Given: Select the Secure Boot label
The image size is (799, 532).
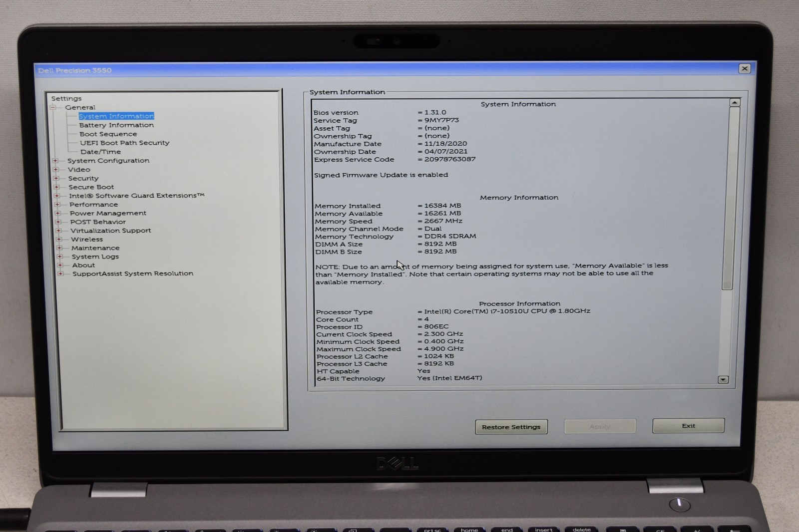Looking at the screenshot, I should point(91,187).
